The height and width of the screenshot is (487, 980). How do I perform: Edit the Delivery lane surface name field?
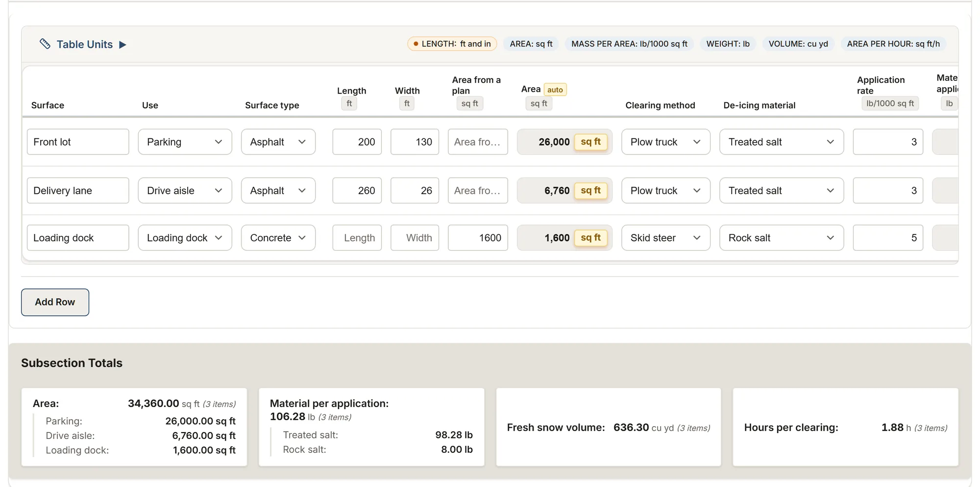(x=78, y=190)
